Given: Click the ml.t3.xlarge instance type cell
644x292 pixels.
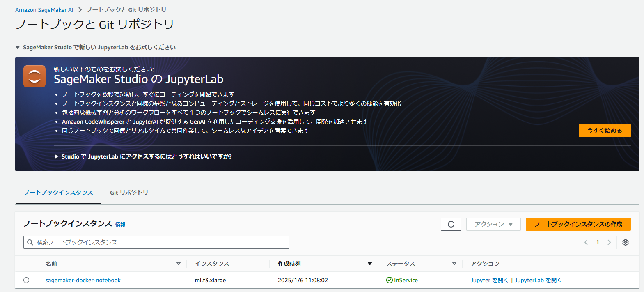Looking at the screenshot, I should point(210,280).
